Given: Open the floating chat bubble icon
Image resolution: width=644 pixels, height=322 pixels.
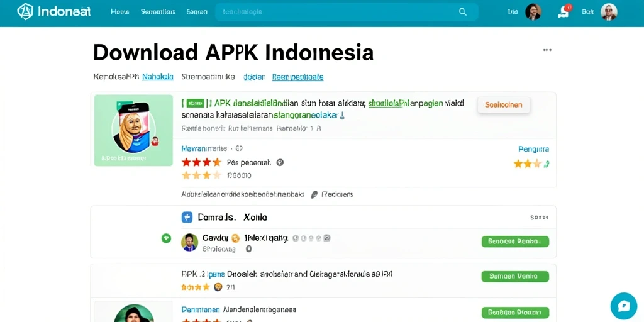Looking at the screenshot, I should point(623,306).
